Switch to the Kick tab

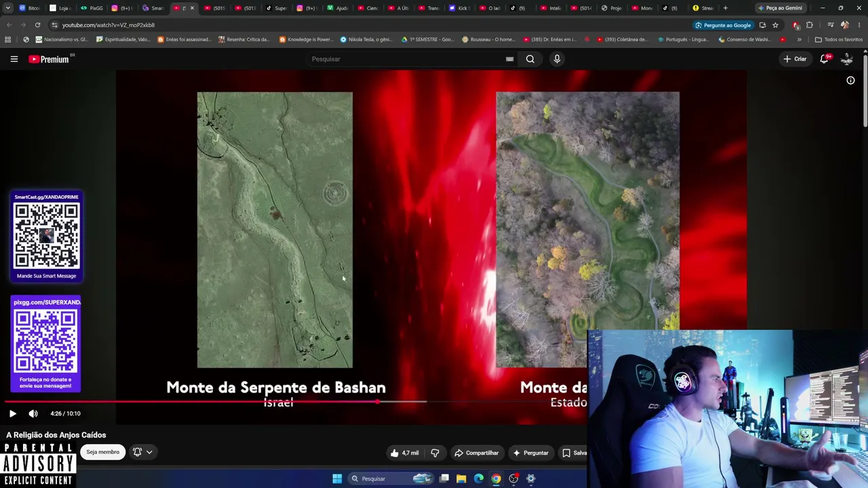(460, 8)
